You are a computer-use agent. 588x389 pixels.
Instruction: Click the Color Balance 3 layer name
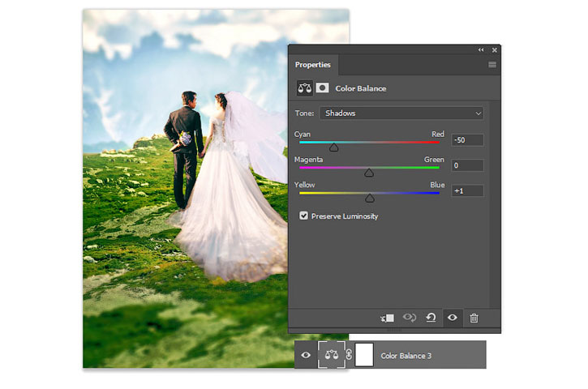click(x=406, y=356)
